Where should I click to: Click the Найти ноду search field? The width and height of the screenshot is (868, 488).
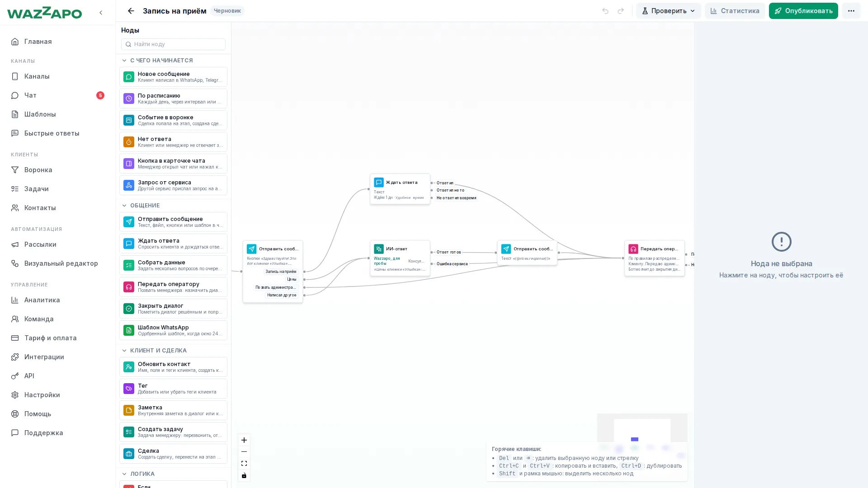pos(173,44)
